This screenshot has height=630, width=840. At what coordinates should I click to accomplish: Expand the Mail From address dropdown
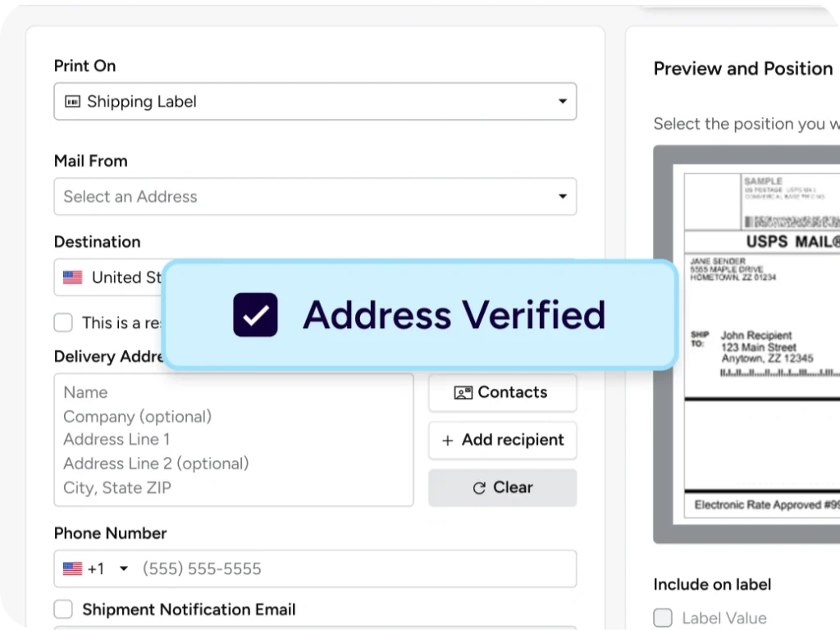click(562, 197)
